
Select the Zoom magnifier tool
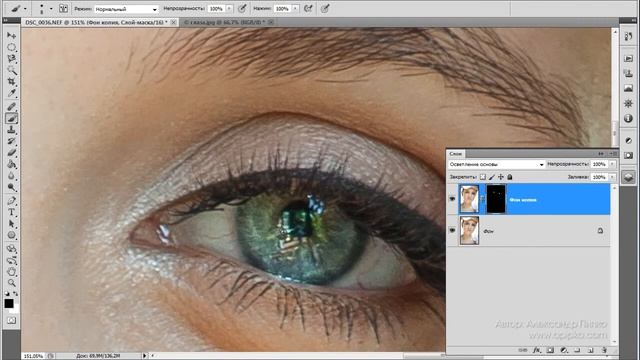[x=11, y=283]
